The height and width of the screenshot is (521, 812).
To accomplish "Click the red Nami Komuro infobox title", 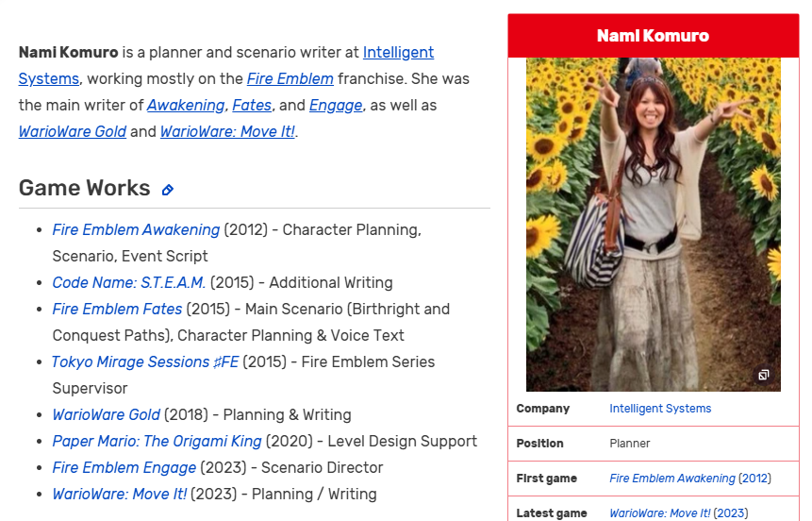I will point(653,36).
